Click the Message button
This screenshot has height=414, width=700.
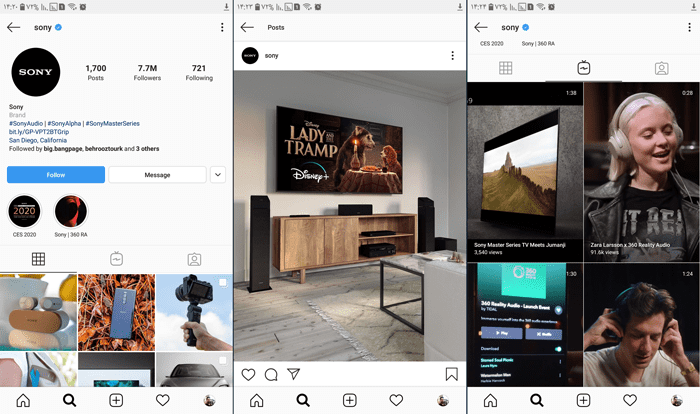(x=157, y=175)
